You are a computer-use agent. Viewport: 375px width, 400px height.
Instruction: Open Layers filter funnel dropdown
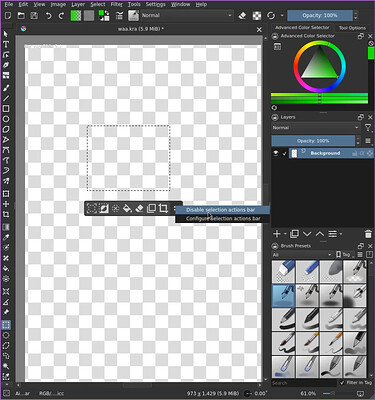click(x=368, y=128)
